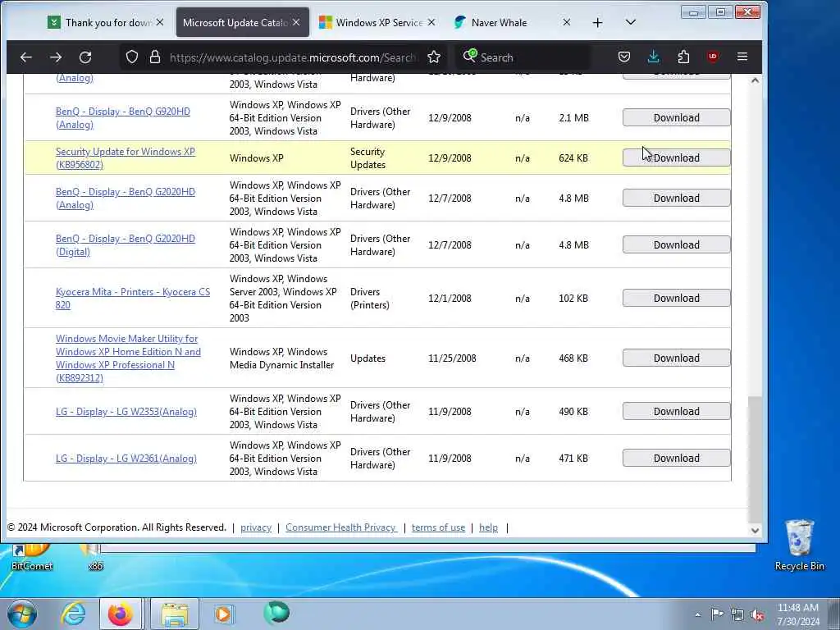
Task: Open the extensions puzzle icon
Action: (x=683, y=57)
